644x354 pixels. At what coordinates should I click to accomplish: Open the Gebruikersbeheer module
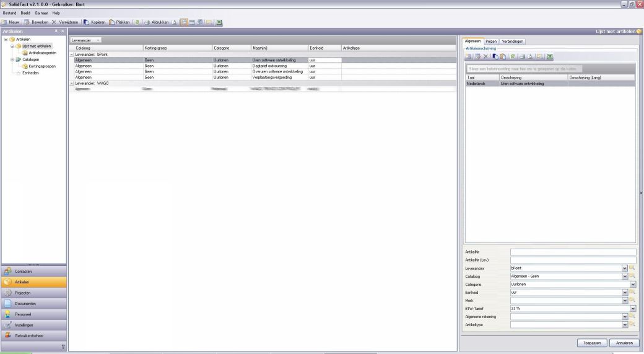tap(33, 335)
